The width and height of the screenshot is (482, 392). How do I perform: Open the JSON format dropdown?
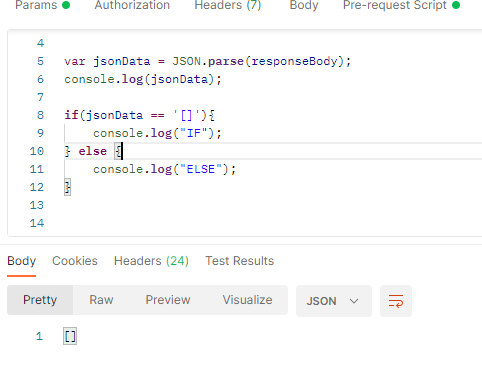point(334,301)
